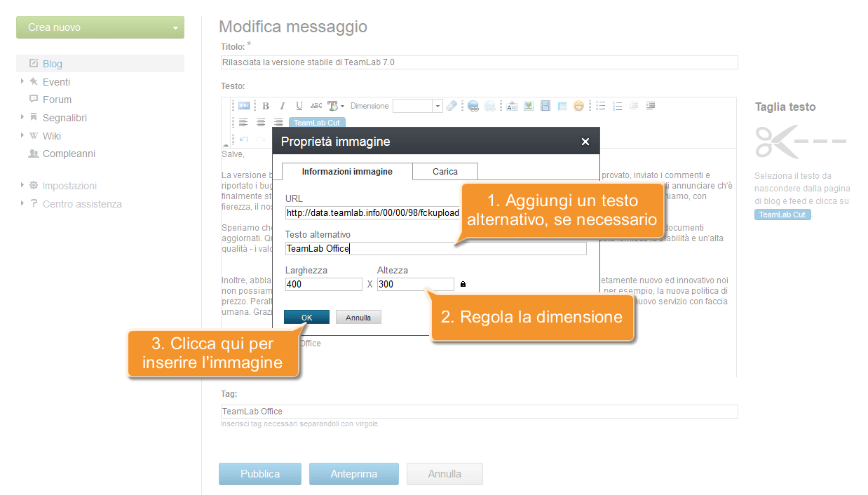The height and width of the screenshot is (495, 868).
Task: Click the Tag input field
Action: coord(479,412)
